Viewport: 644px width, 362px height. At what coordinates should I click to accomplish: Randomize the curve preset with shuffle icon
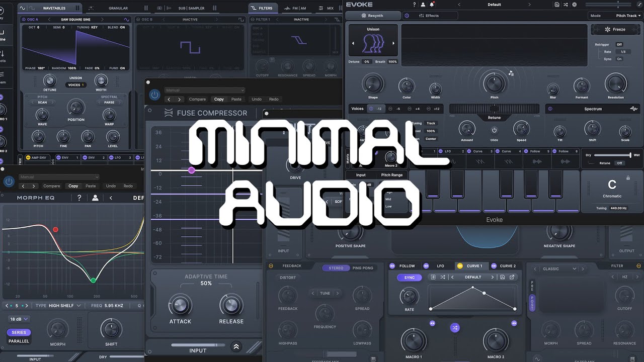point(443,277)
